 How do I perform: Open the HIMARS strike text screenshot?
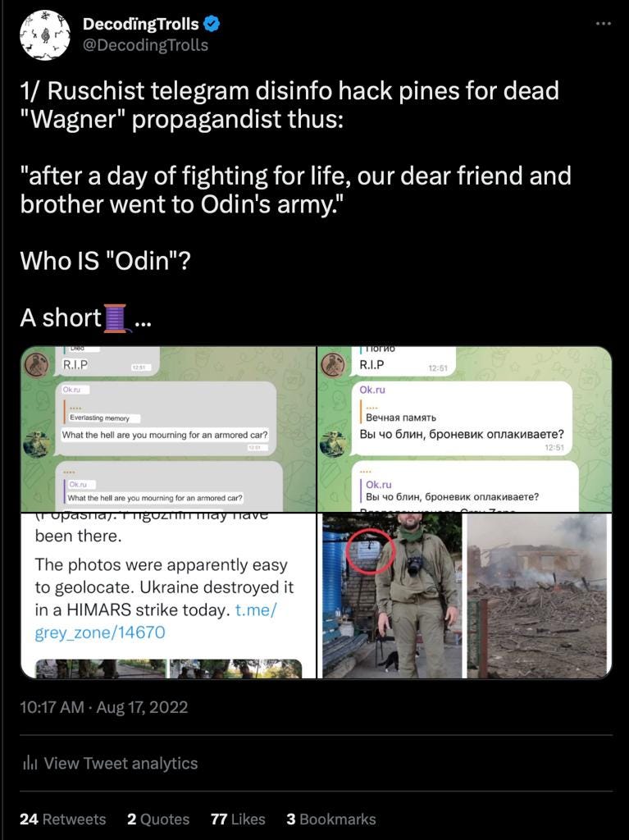168,596
